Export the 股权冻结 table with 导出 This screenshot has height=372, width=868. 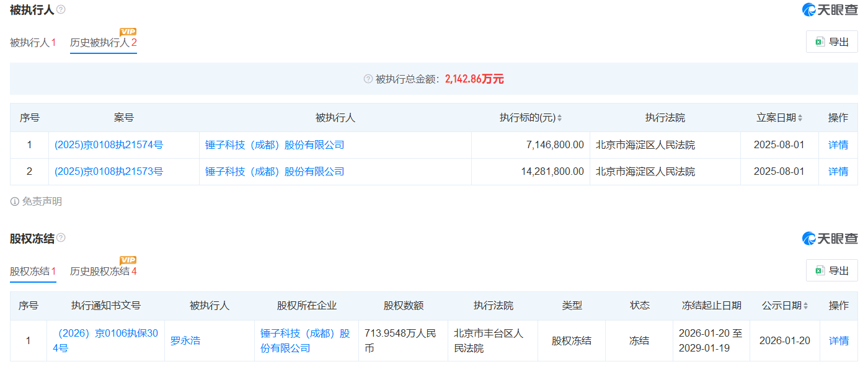[832, 270]
